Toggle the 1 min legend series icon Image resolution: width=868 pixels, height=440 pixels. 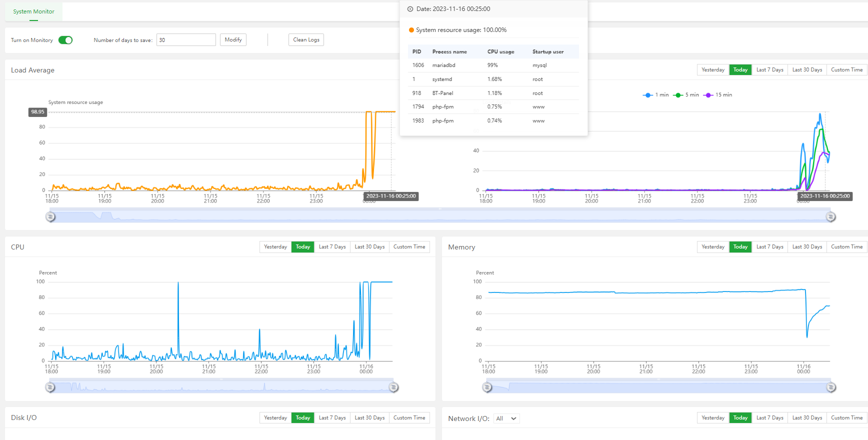tap(648, 95)
